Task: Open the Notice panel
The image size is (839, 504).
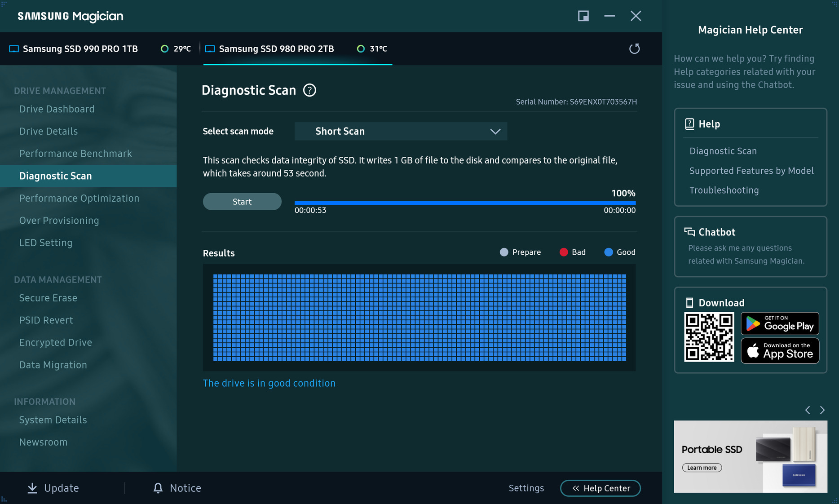Action: (177, 488)
